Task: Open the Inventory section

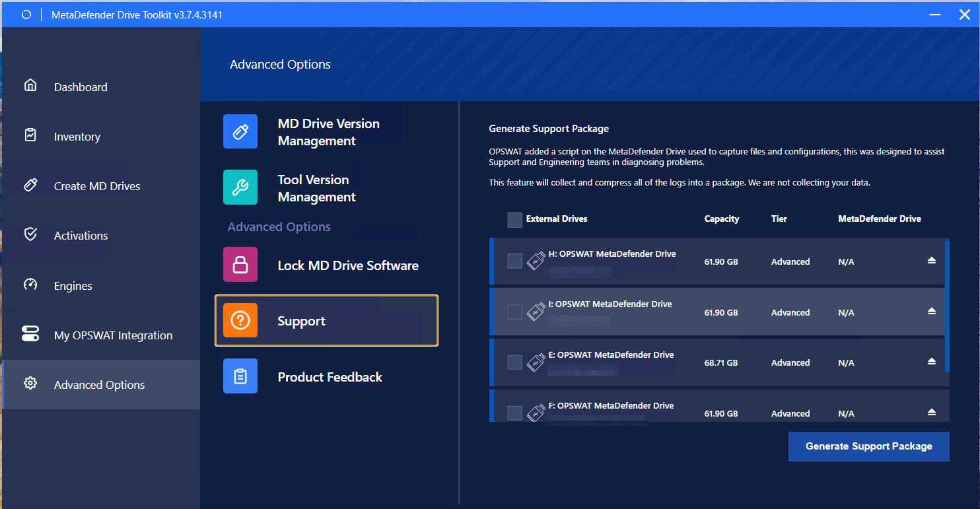Action: (100, 137)
